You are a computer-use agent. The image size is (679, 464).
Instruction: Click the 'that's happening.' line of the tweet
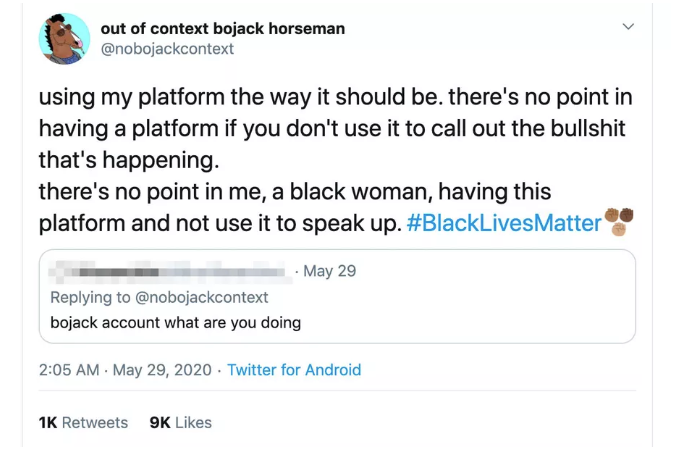(128, 160)
